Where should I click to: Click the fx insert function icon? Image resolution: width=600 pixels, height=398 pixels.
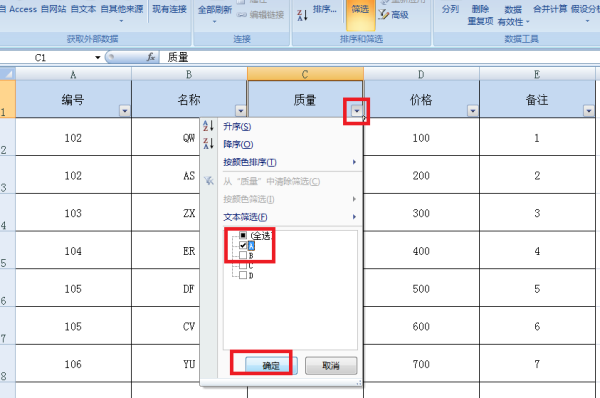(x=151, y=57)
